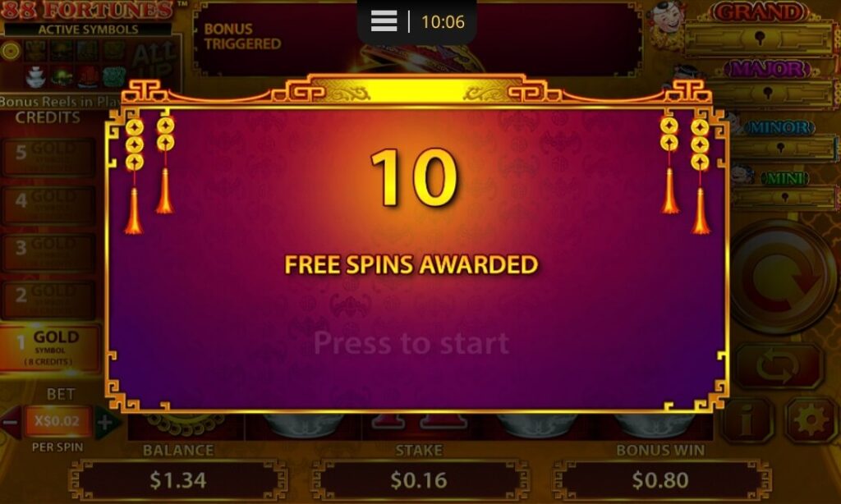
Task: Open the settings gear icon
Action: point(809,421)
